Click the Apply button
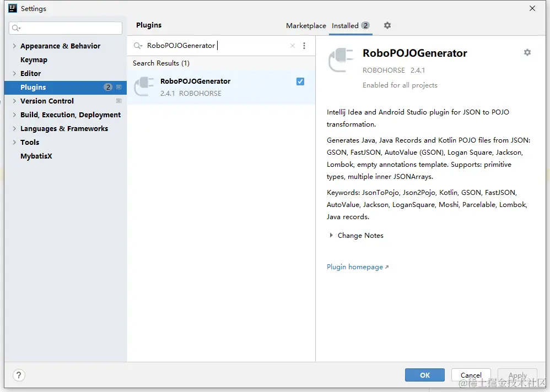This screenshot has width=550, height=392. [517, 375]
